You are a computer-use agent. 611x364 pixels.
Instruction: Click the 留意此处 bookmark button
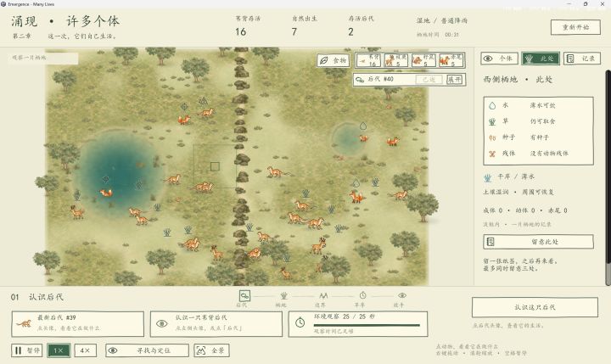coord(539,242)
